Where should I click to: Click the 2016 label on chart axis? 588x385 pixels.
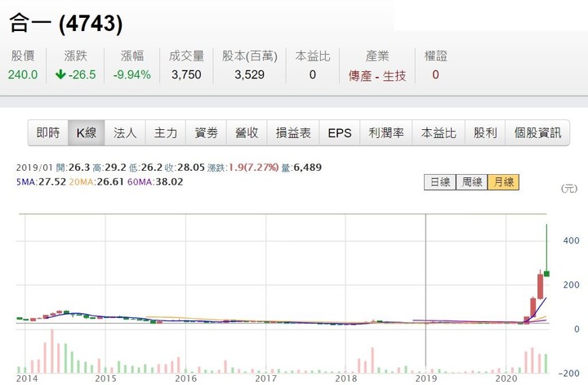186,378
